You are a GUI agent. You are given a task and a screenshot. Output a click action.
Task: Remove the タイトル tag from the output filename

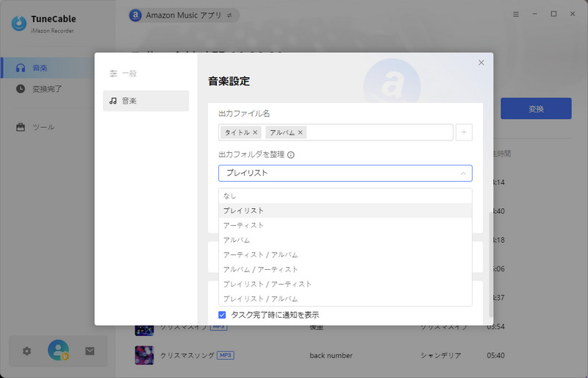255,132
